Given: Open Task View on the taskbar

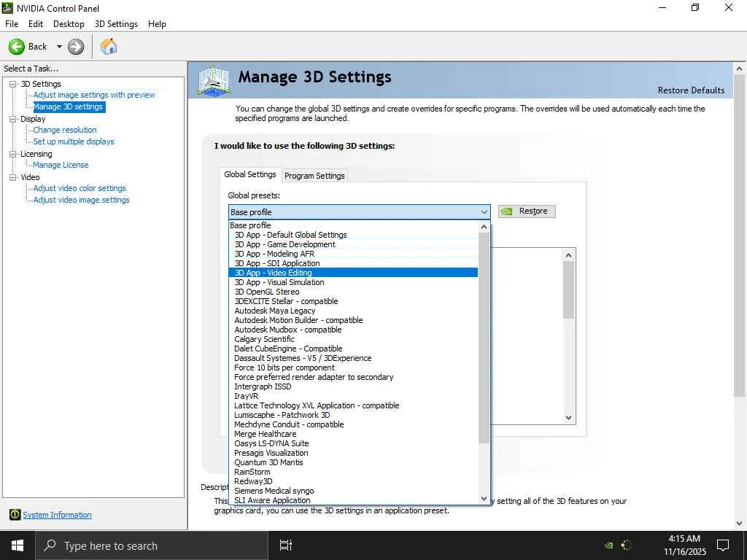Looking at the screenshot, I should pos(285,545).
